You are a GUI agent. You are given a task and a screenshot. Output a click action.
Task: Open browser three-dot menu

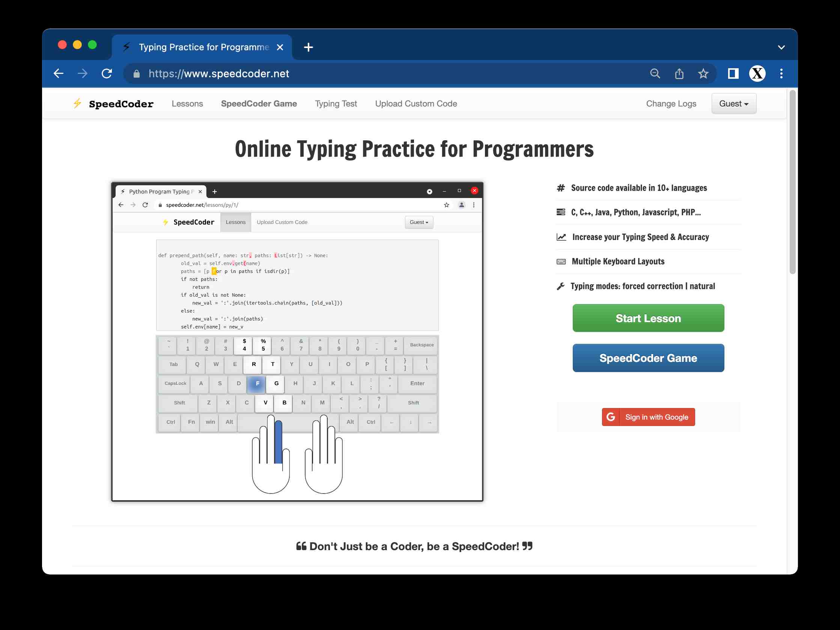pos(781,73)
